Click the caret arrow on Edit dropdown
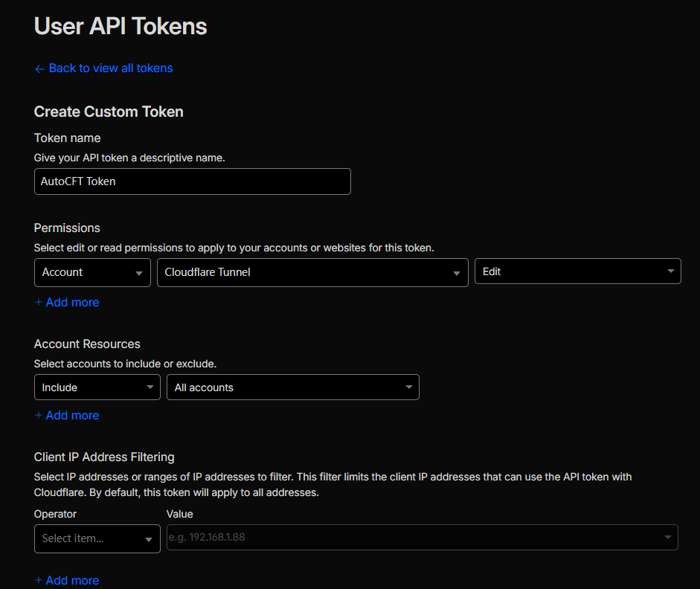700x589 pixels. [x=670, y=271]
